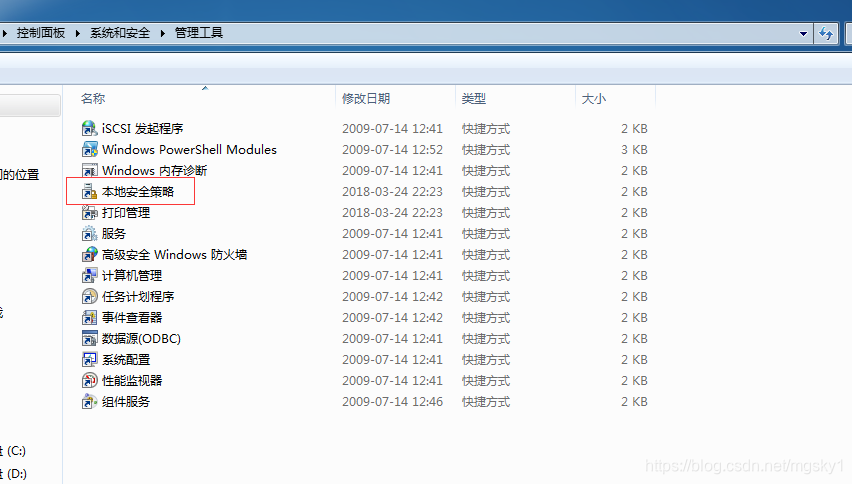Expand the arrow after 控制面板 breadcrumb

pyautogui.click(x=78, y=33)
